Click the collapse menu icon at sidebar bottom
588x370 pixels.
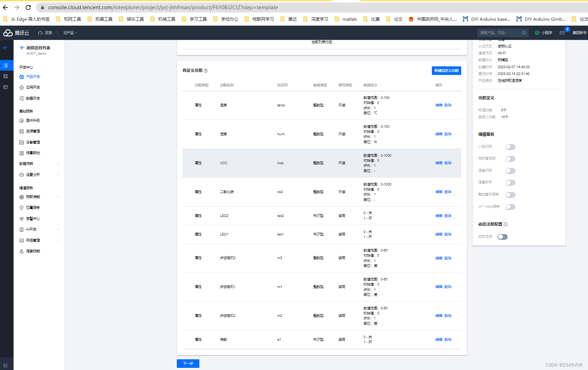pos(5,365)
